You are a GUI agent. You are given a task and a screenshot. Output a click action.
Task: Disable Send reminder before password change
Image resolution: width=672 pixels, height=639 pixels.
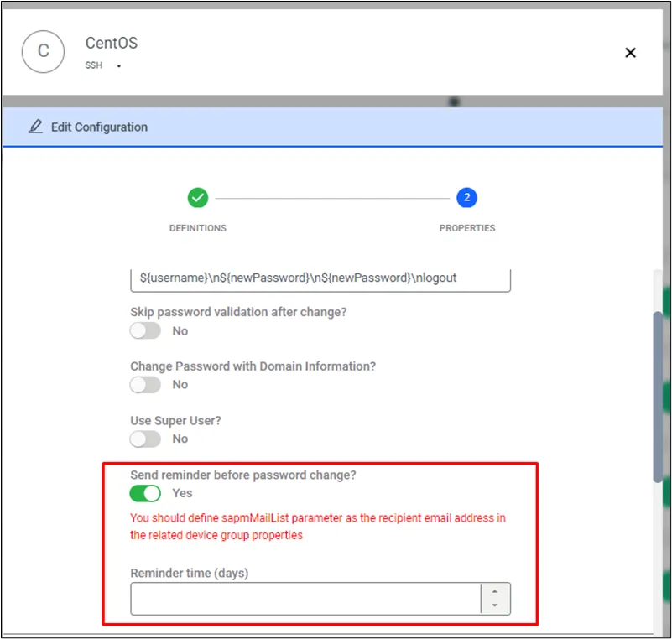pyautogui.click(x=146, y=493)
